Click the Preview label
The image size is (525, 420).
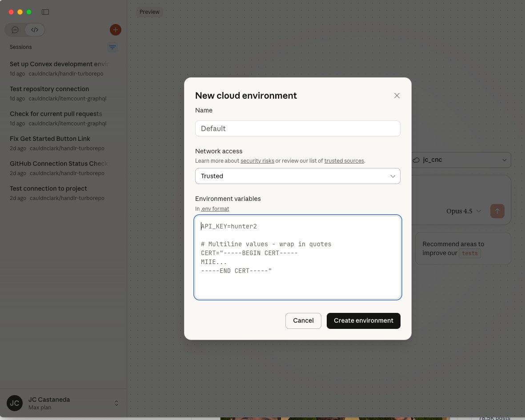[x=149, y=12]
